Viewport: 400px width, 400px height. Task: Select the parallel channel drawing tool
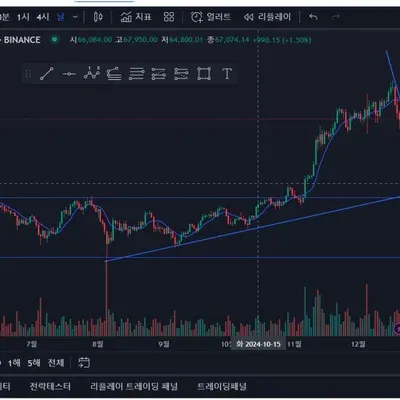(114, 73)
